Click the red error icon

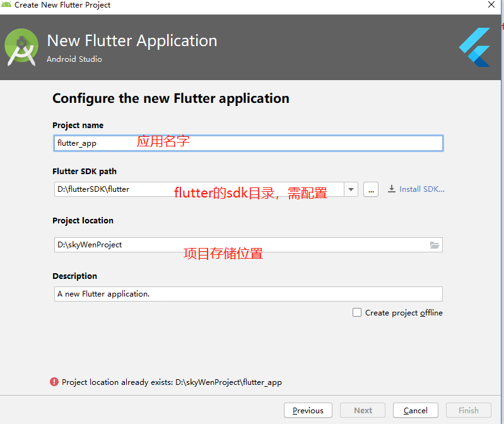click(x=54, y=382)
